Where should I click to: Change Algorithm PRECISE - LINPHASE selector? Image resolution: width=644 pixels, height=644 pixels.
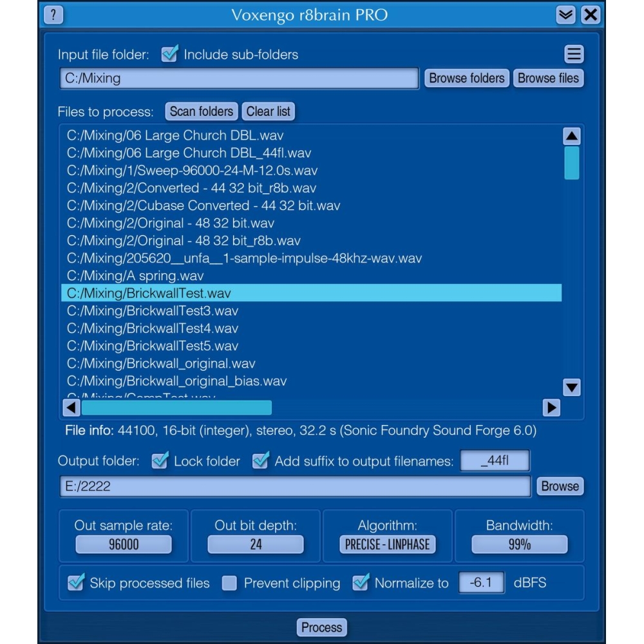click(x=387, y=545)
